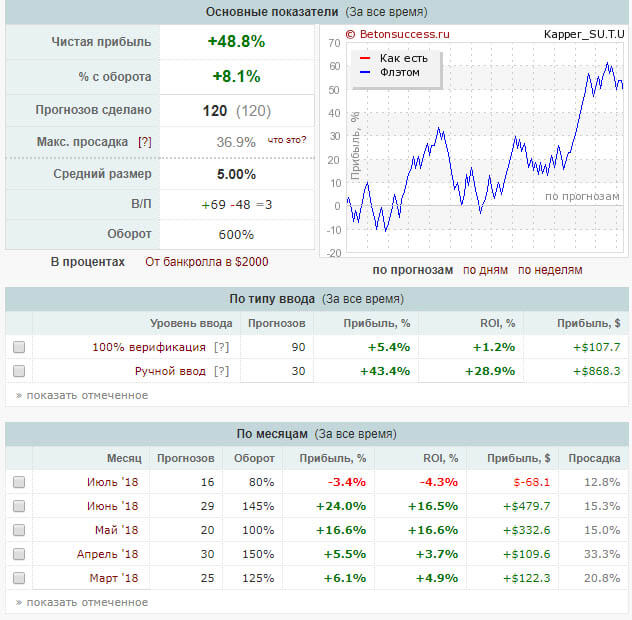Switch chart to по дням view

pos(485,270)
